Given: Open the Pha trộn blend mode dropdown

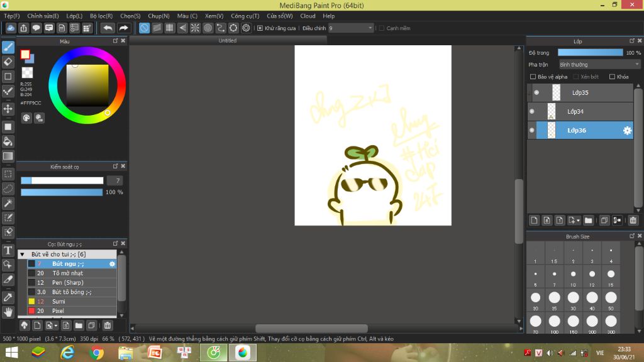Looking at the screenshot, I should (x=599, y=65).
